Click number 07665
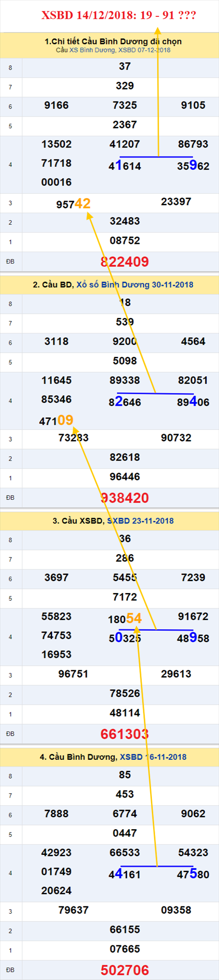The width and height of the screenshot is (219, 980). [x=125, y=949]
